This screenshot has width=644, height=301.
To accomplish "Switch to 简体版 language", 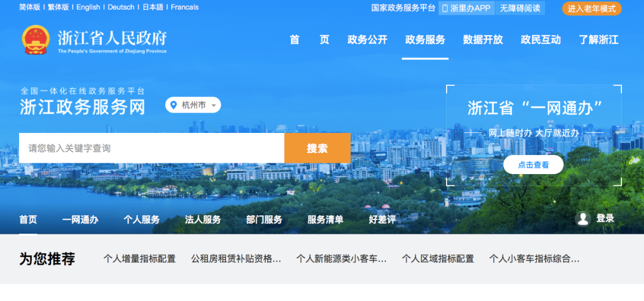I will coord(30,7).
